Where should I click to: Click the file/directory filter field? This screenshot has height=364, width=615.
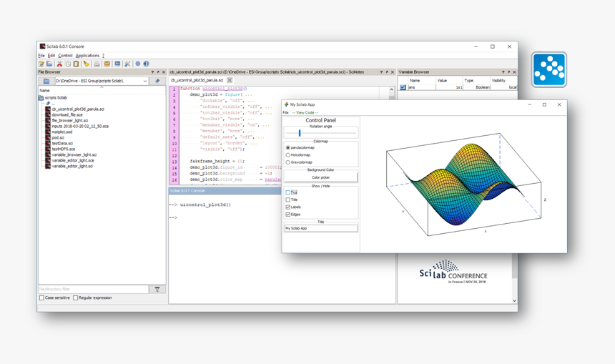point(94,289)
